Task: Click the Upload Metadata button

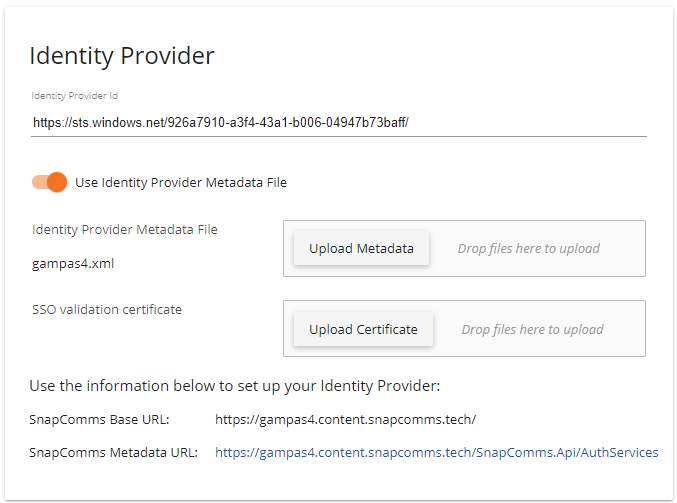Action: click(x=361, y=248)
